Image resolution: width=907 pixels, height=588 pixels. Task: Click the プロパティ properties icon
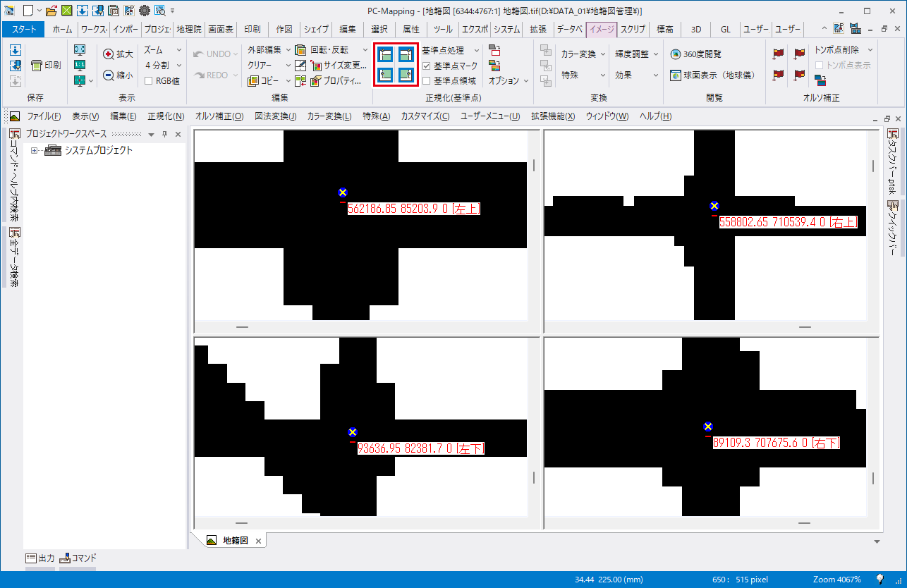pyautogui.click(x=316, y=81)
